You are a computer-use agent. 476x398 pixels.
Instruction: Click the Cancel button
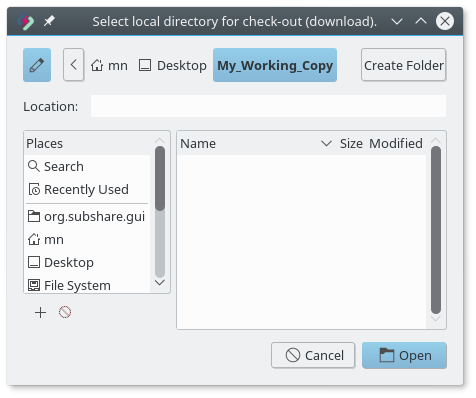[313, 355]
